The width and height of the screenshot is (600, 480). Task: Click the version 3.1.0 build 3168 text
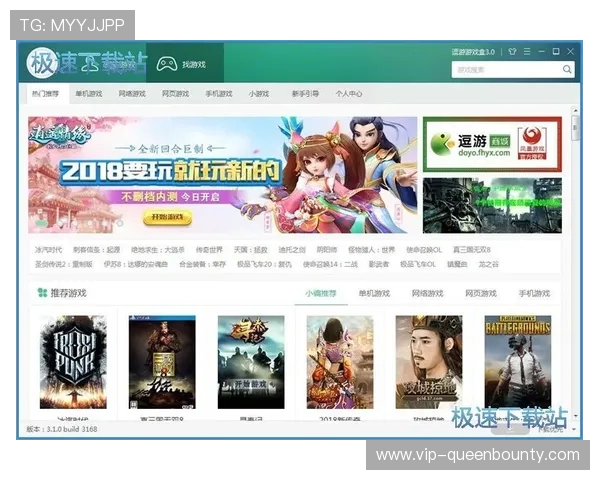pos(62,429)
